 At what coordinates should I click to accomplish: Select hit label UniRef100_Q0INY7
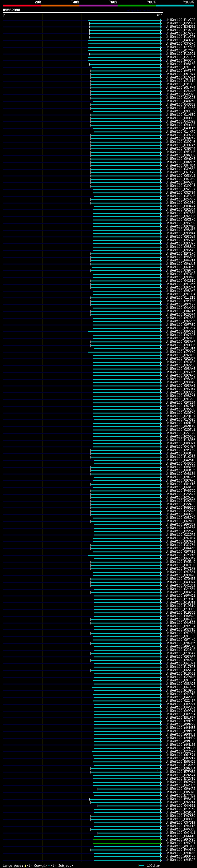tap(180, 446)
